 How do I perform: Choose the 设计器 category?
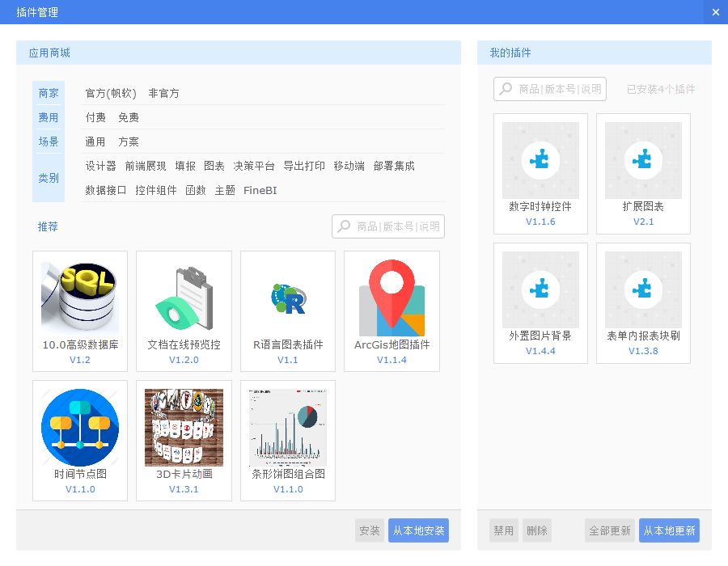point(101,166)
